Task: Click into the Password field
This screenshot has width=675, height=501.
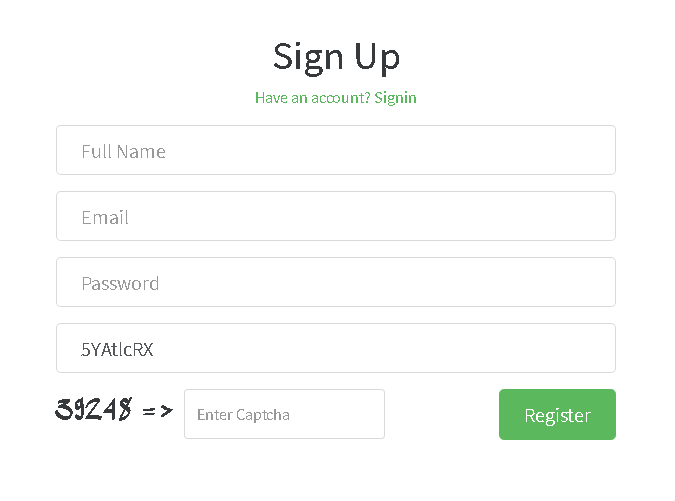Action: click(335, 283)
